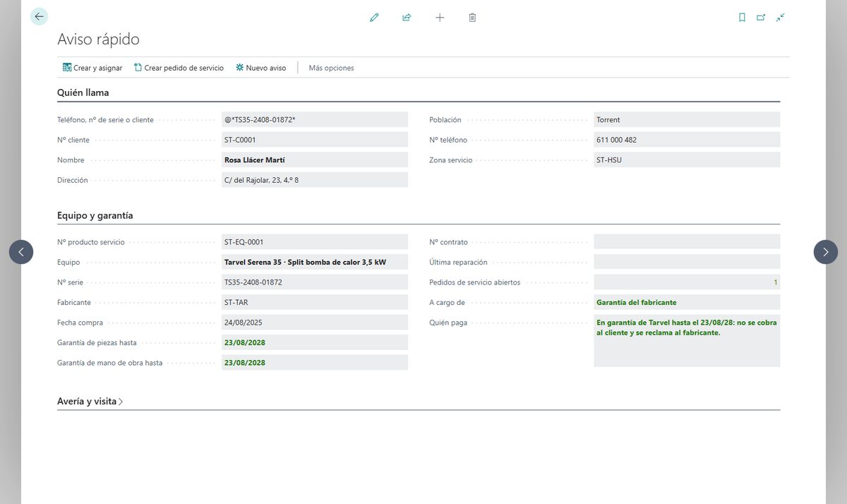Select Crear pedido de servicio
The image size is (847, 504).
pyautogui.click(x=179, y=68)
